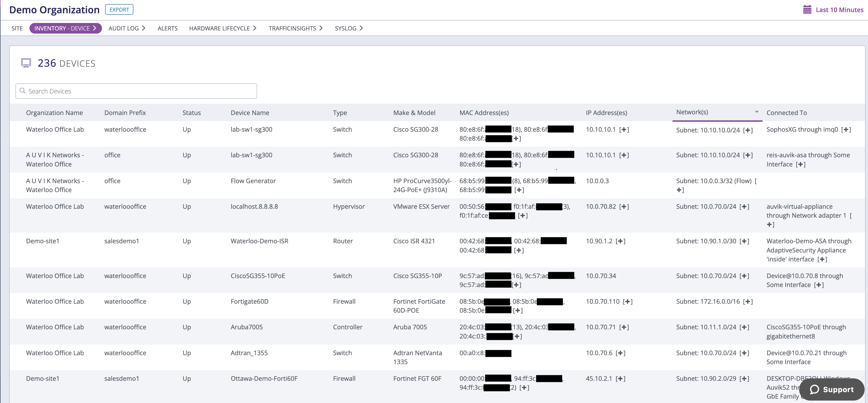Sort by IP Address(es) column header
Image resolution: width=868 pixels, height=403 pixels.
(x=606, y=113)
